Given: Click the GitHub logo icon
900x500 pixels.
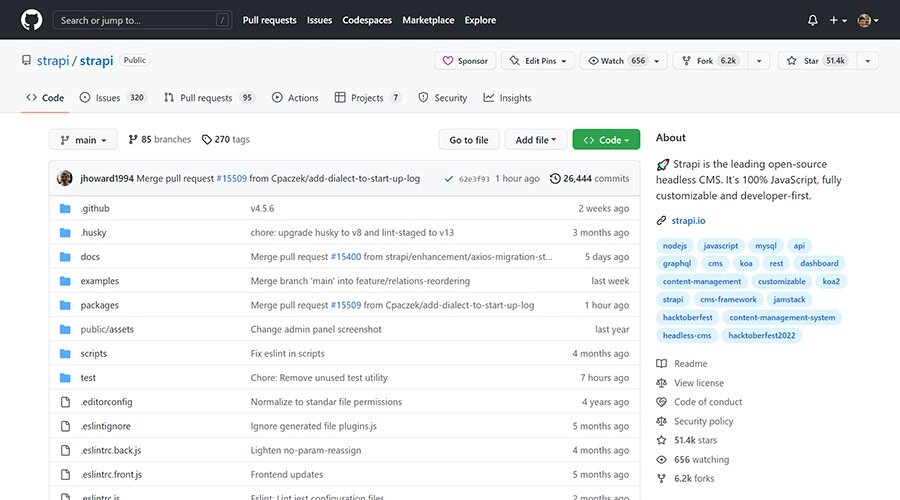Looking at the screenshot, I should (x=32, y=20).
